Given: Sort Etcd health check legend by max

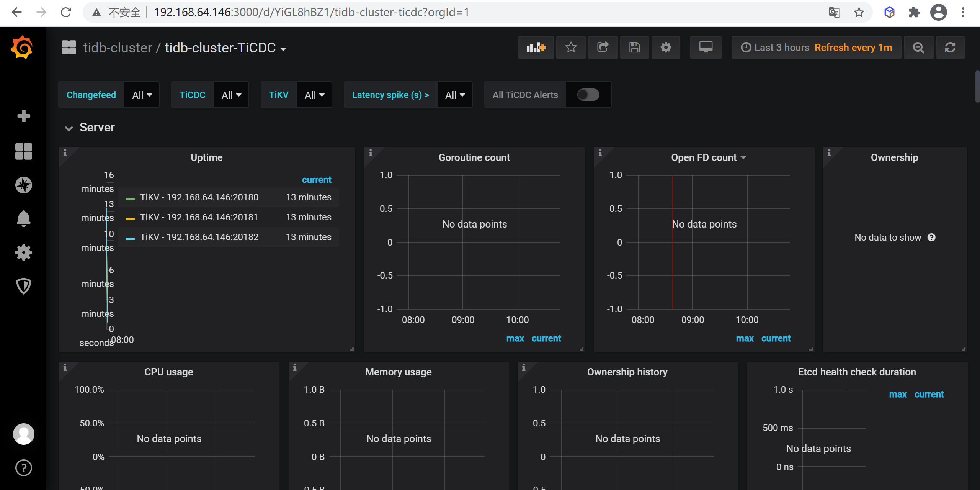Looking at the screenshot, I should click(898, 394).
